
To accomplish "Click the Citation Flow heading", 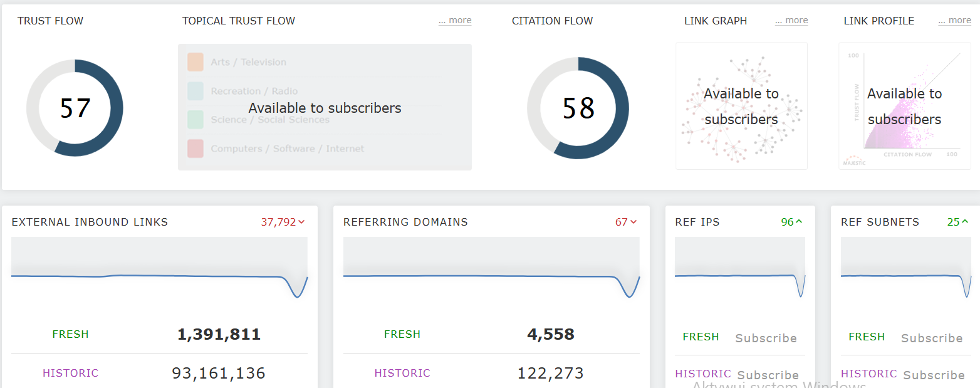I will (x=552, y=21).
